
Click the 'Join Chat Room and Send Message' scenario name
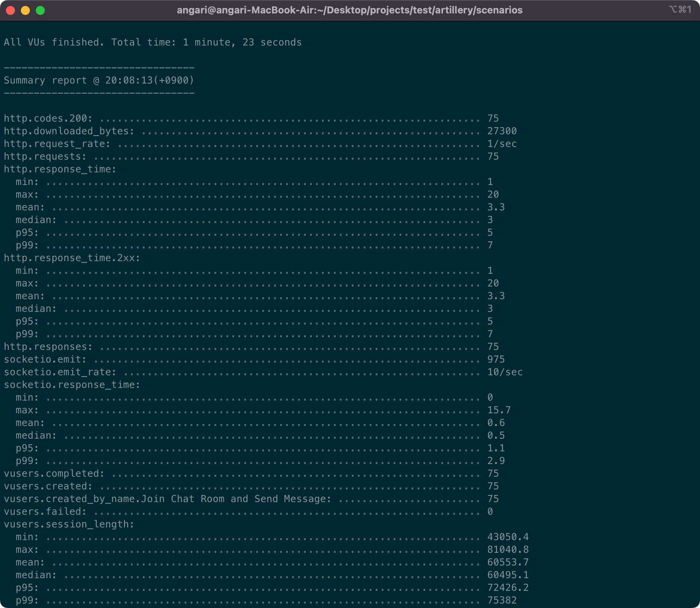233,499
